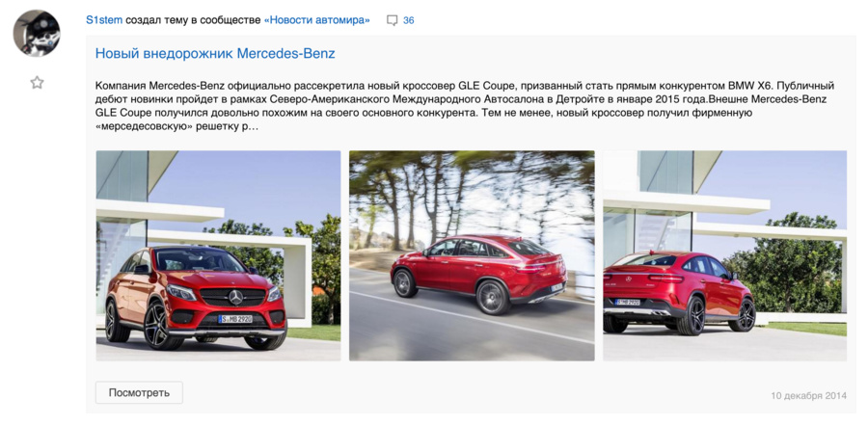Open S1stem's round profile avatar
The height and width of the screenshot is (425, 868).
(37, 33)
